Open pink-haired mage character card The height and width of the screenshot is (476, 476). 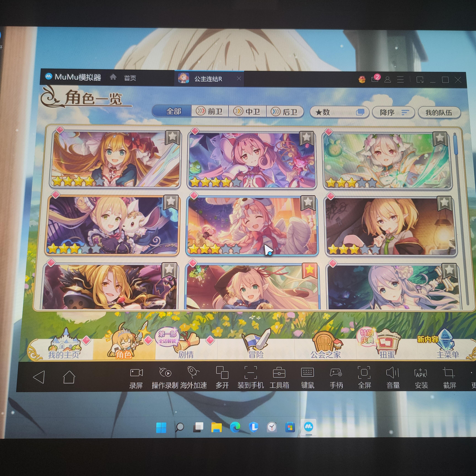click(x=252, y=160)
